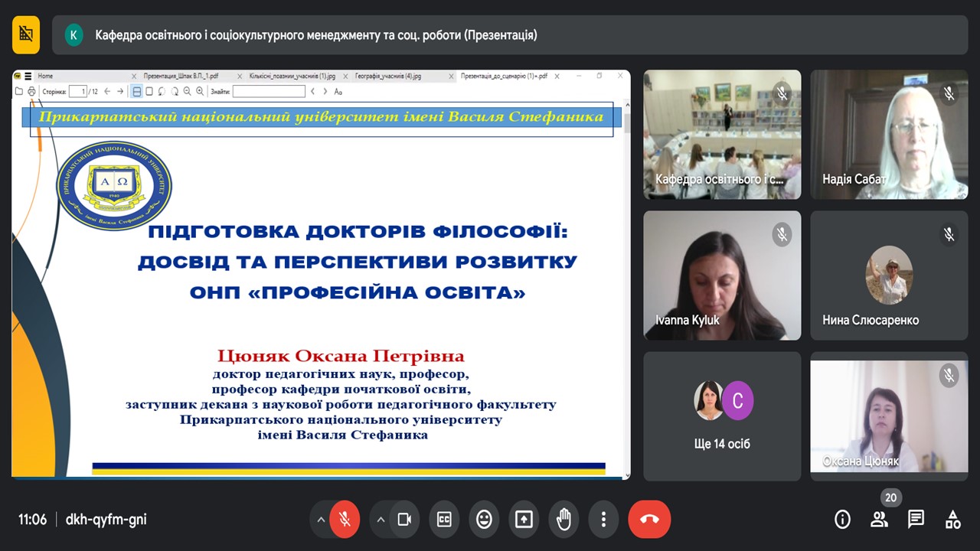The width and height of the screenshot is (980, 551).
Task: Turn on closed captions
Action: point(444,520)
